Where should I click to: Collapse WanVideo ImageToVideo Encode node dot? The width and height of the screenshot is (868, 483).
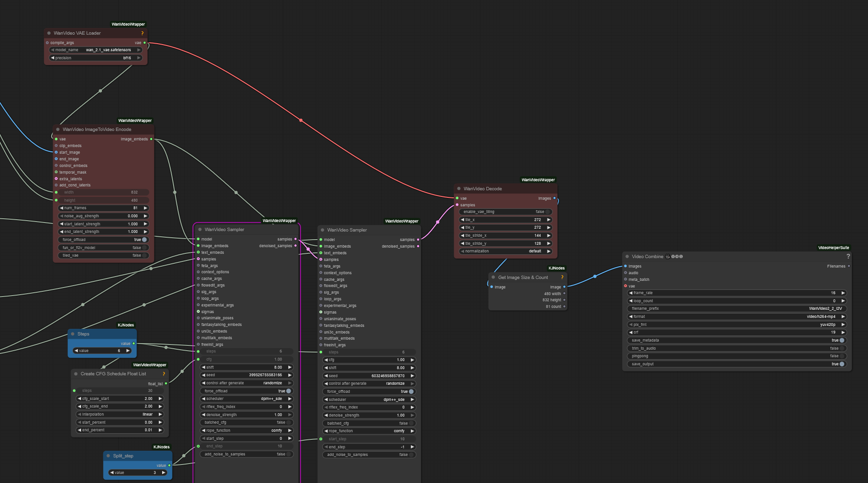pos(58,130)
